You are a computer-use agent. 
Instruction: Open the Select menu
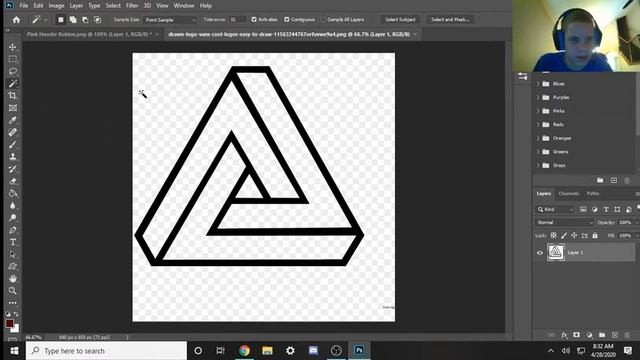click(x=113, y=6)
